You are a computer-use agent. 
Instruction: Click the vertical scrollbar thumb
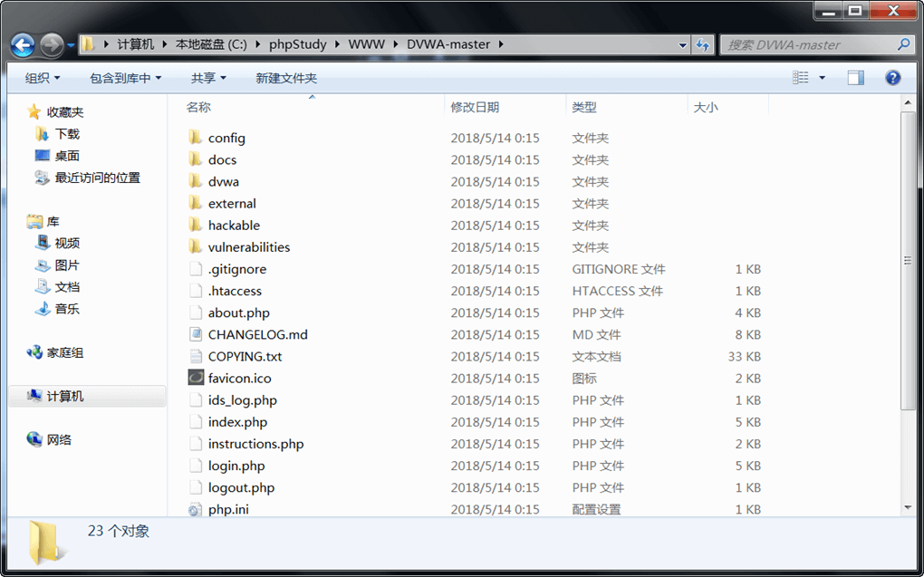coord(908,260)
